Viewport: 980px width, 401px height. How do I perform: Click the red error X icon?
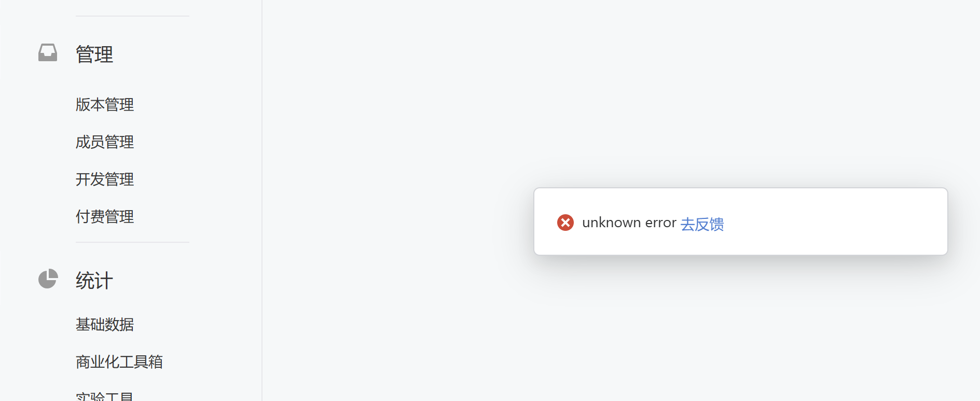pyautogui.click(x=565, y=223)
